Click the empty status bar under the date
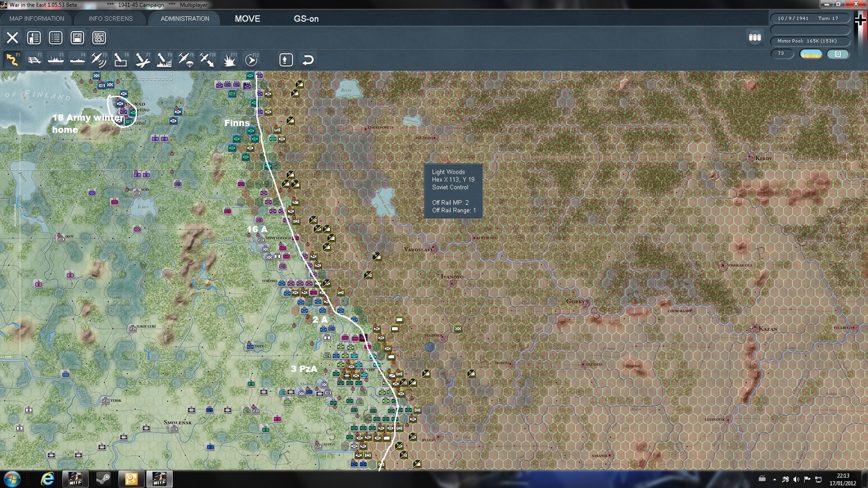 tap(810, 29)
